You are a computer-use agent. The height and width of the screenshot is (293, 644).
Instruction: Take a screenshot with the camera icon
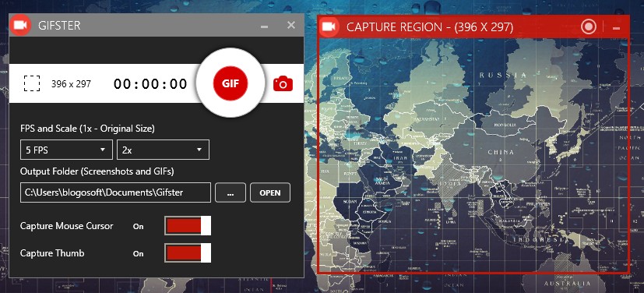point(283,83)
